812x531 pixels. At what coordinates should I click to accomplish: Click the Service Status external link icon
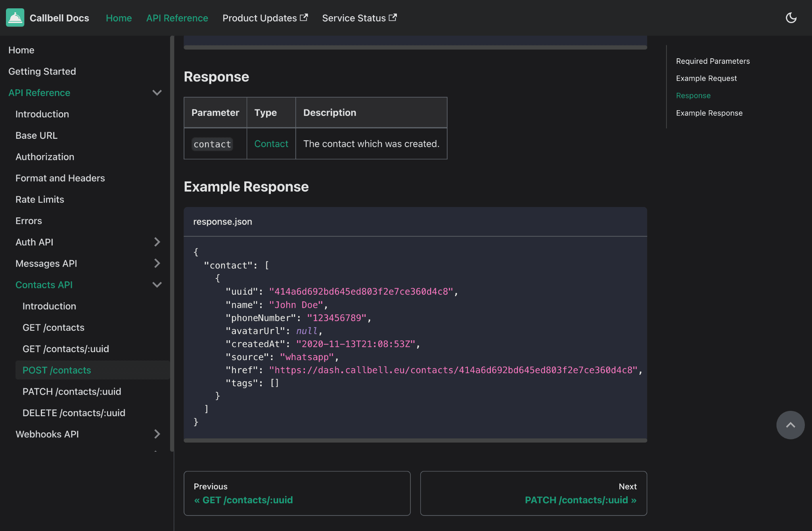(x=393, y=17)
